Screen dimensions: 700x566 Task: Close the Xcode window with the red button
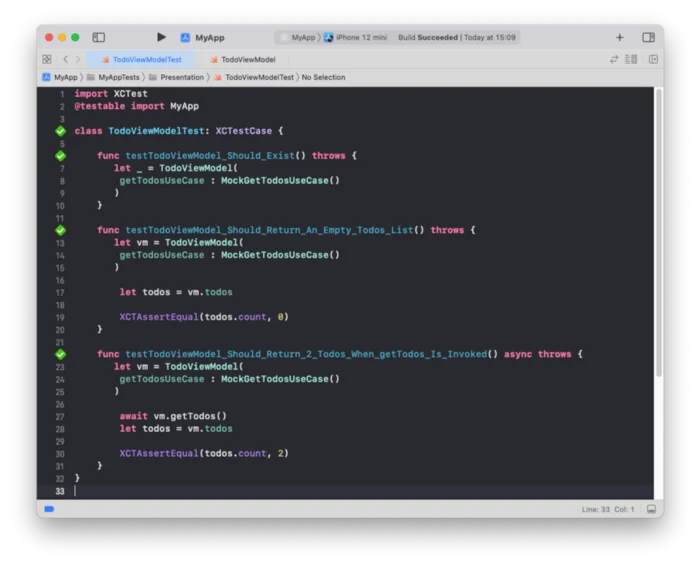[49, 37]
